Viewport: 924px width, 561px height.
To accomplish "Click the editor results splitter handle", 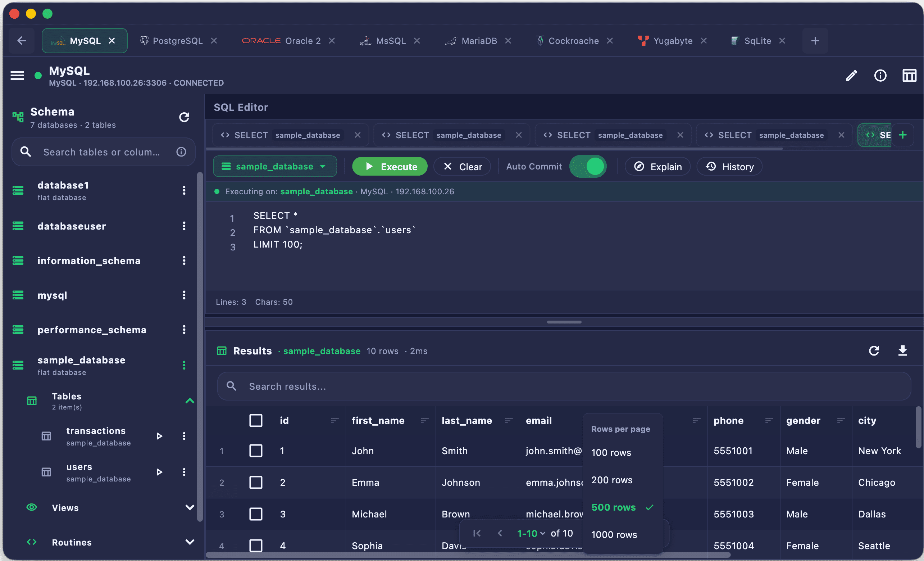I will 564,322.
